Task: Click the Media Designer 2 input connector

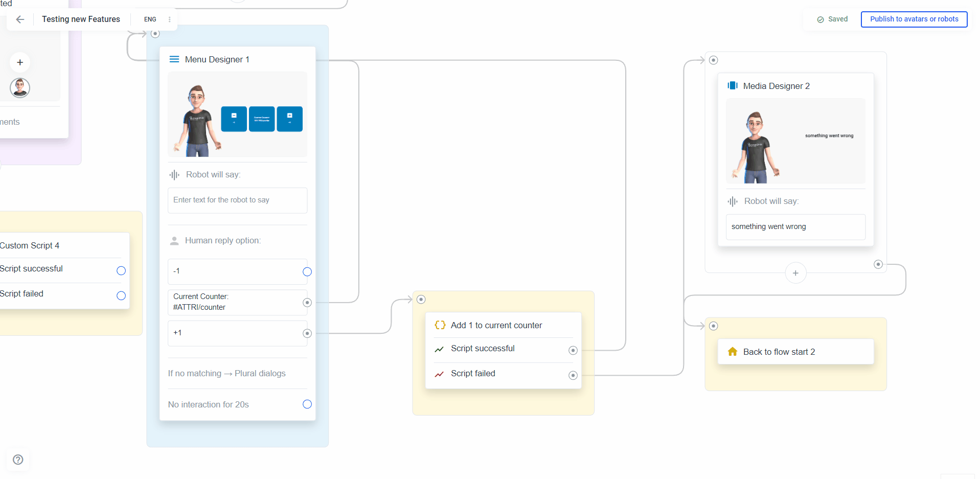Action: coord(714,60)
